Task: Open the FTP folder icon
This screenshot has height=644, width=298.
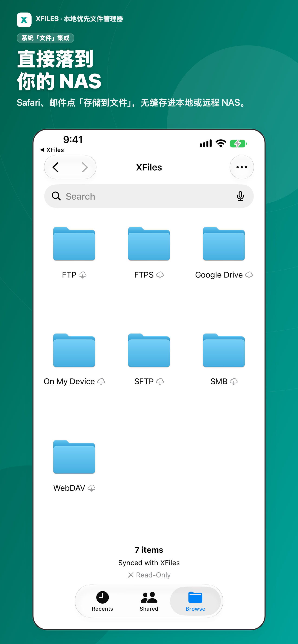Action: (74, 244)
